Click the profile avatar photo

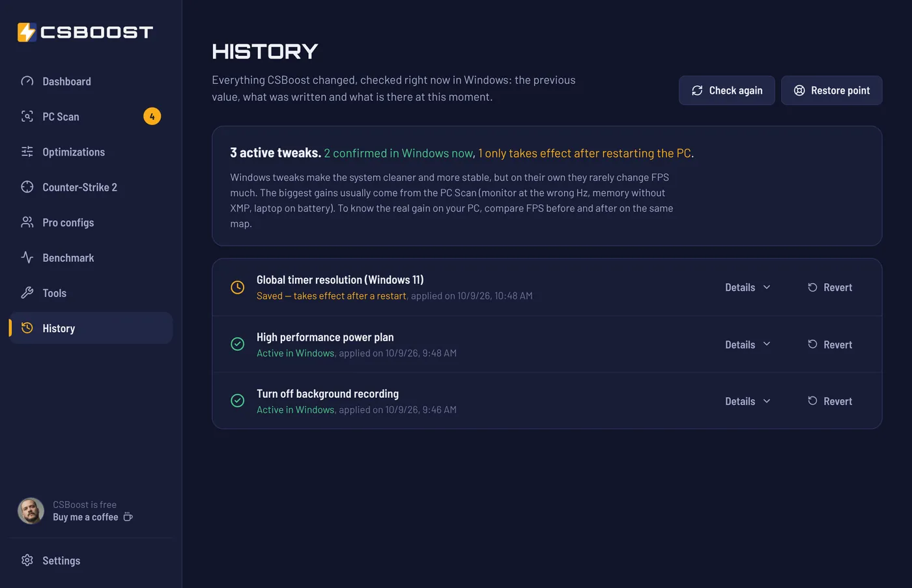coord(31,511)
